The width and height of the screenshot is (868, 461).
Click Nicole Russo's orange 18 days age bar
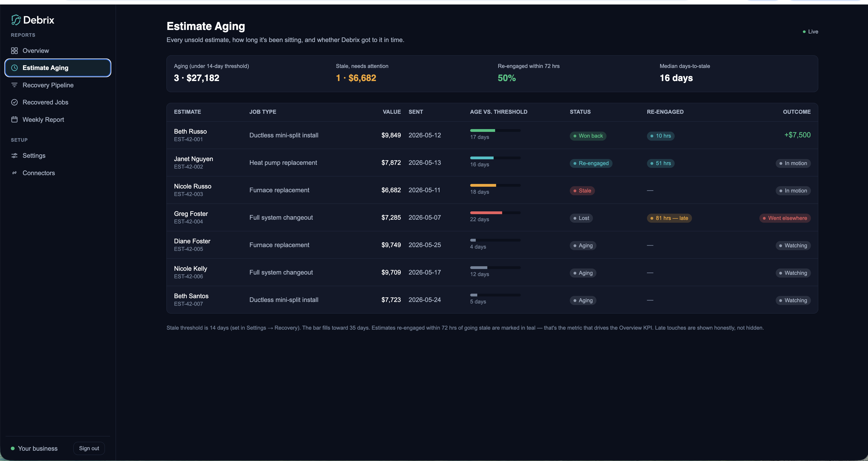(495, 185)
